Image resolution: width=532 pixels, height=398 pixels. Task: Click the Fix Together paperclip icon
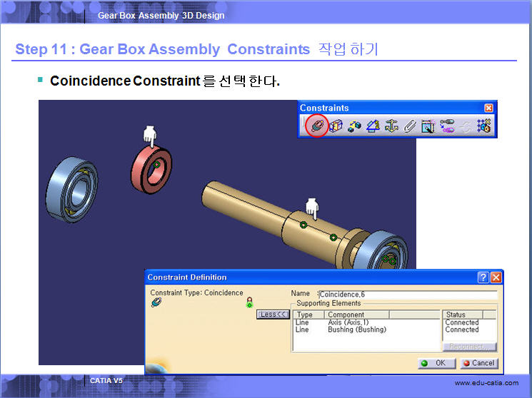(x=409, y=126)
